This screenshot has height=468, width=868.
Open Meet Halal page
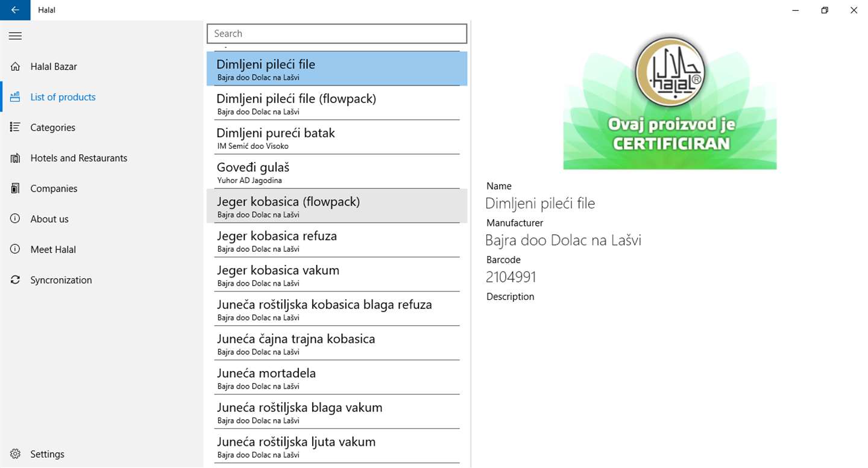point(102,249)
